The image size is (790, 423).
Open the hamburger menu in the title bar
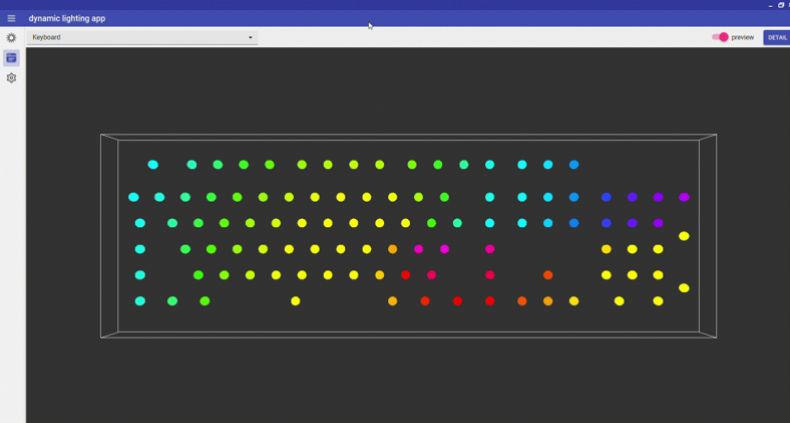pyautogui.click(x=11, y=18)
